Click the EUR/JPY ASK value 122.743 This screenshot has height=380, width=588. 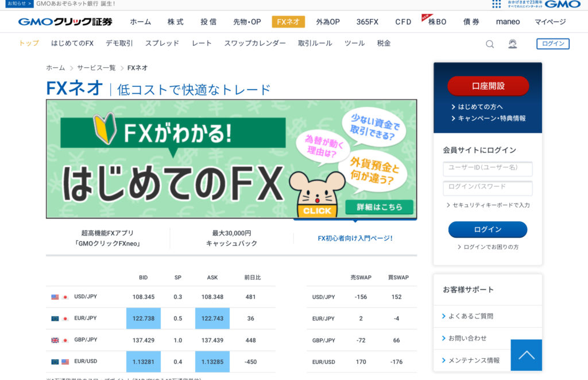pos(212,318)
